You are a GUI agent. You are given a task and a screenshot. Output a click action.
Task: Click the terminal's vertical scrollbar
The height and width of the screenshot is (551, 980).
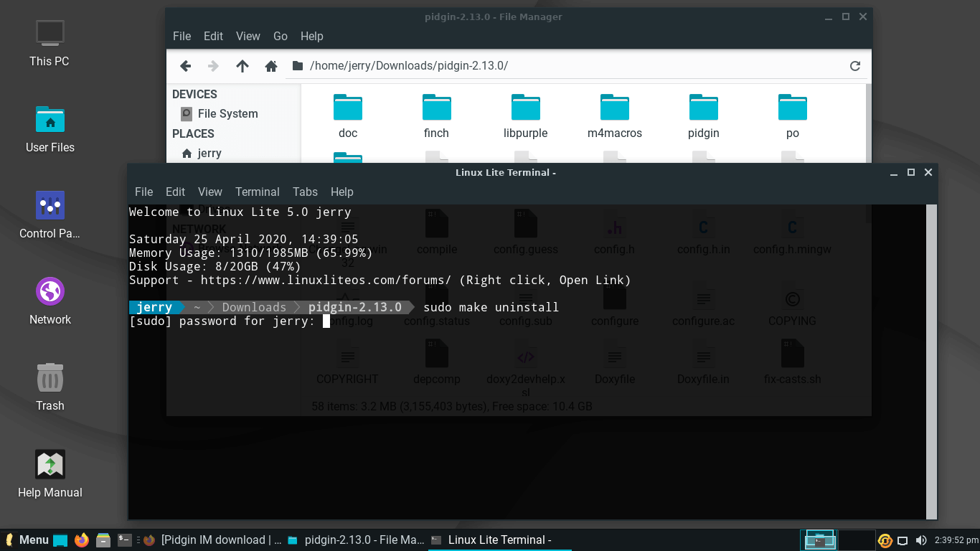pos(931,359)
